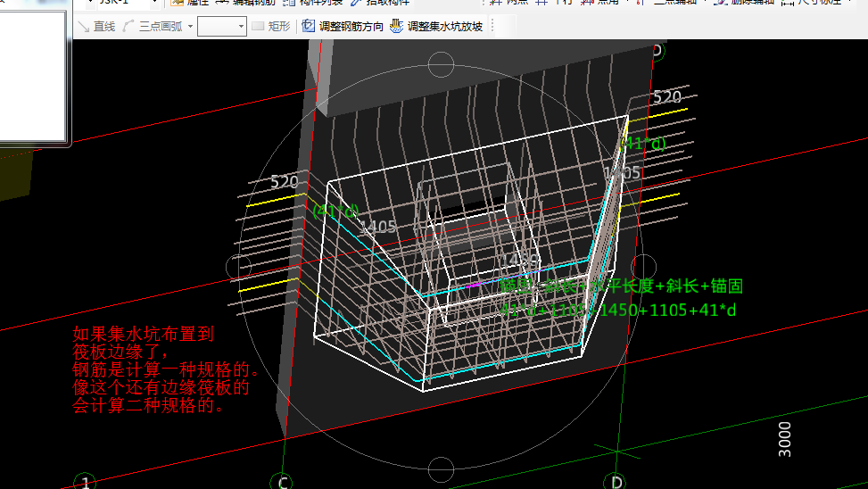The width and height of the screenshot is (868, 489).
Task: Click the 删除辅轴 delete auxiliary axis tool
Action: (745, 2)
